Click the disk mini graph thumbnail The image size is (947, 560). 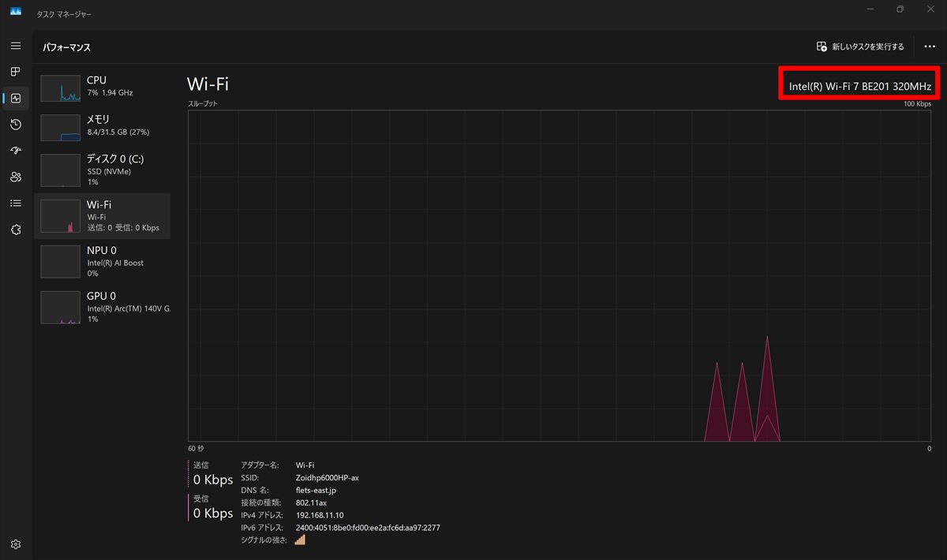(61, 170)
